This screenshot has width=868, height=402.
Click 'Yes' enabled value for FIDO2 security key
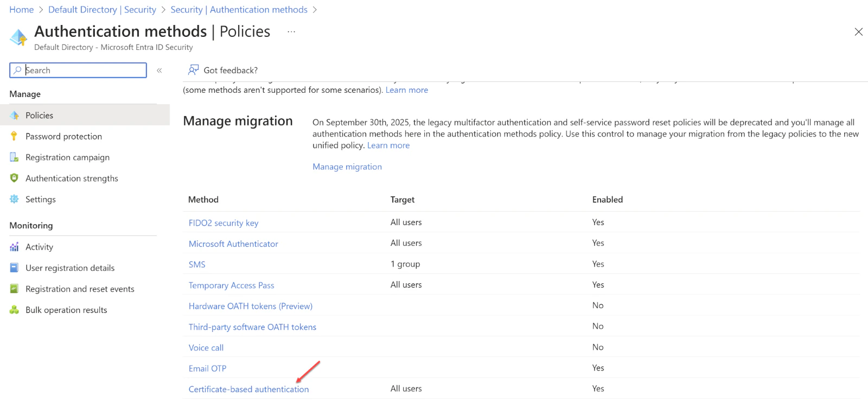[598, 222]
